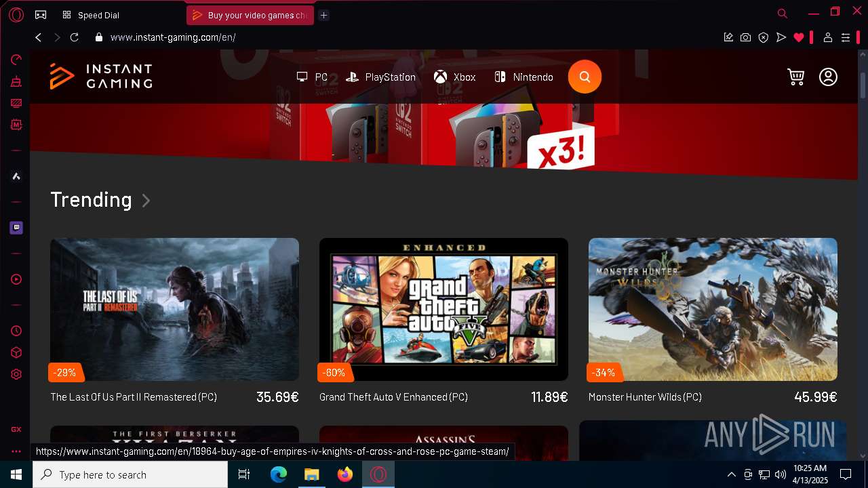Open the Opera menu logo
Viewport: 868px width, 488px height.
16,15
